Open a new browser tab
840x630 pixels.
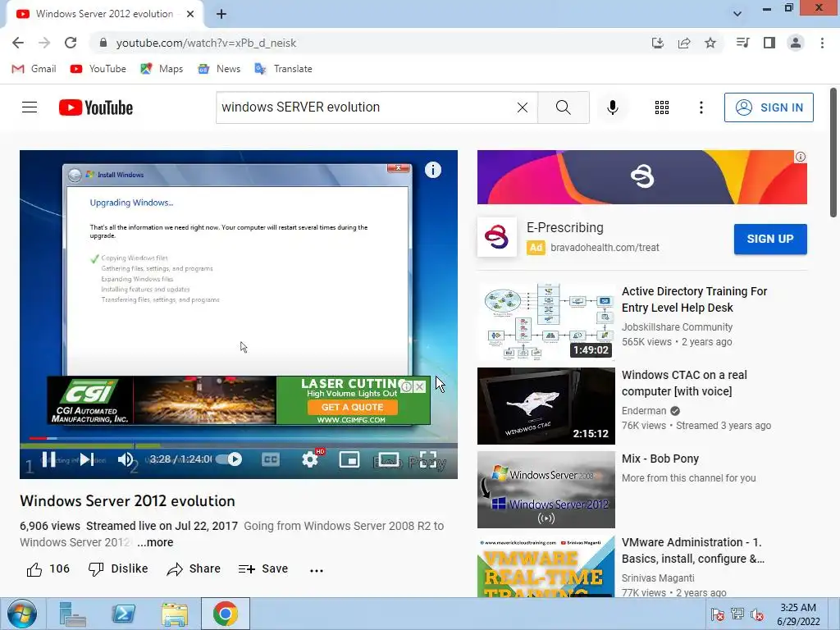(x=221, y=14)
